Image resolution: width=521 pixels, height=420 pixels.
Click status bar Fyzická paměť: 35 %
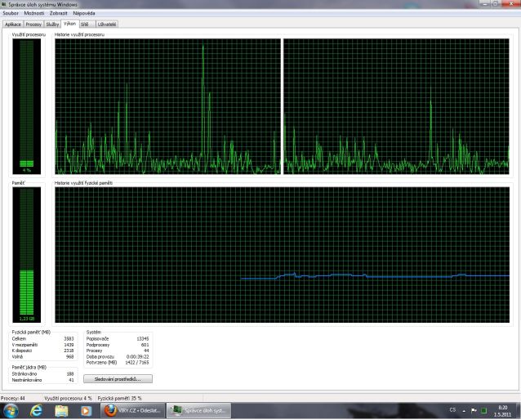(119, 398)
